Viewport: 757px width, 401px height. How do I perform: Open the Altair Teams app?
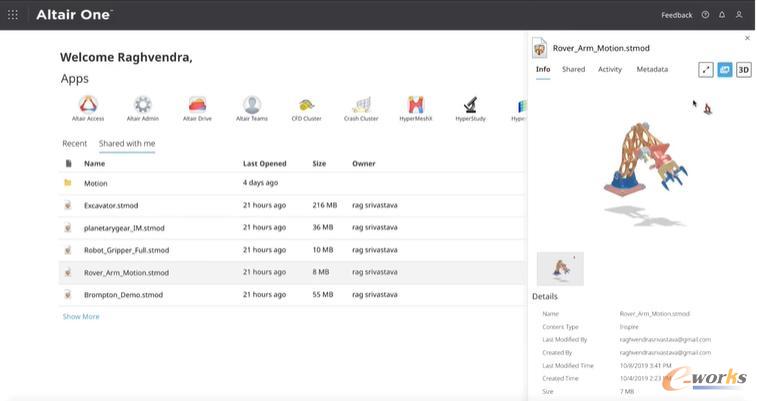pos(252,108)
